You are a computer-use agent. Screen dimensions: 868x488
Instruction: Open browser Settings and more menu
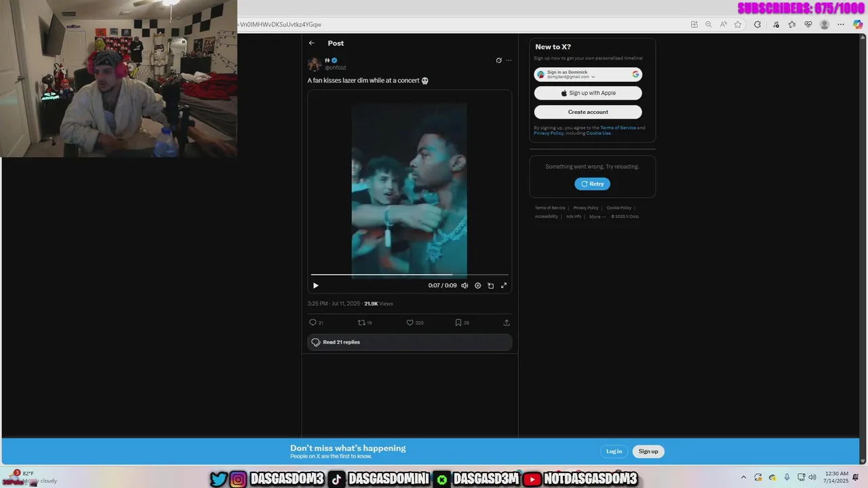[x=841, y=24]
